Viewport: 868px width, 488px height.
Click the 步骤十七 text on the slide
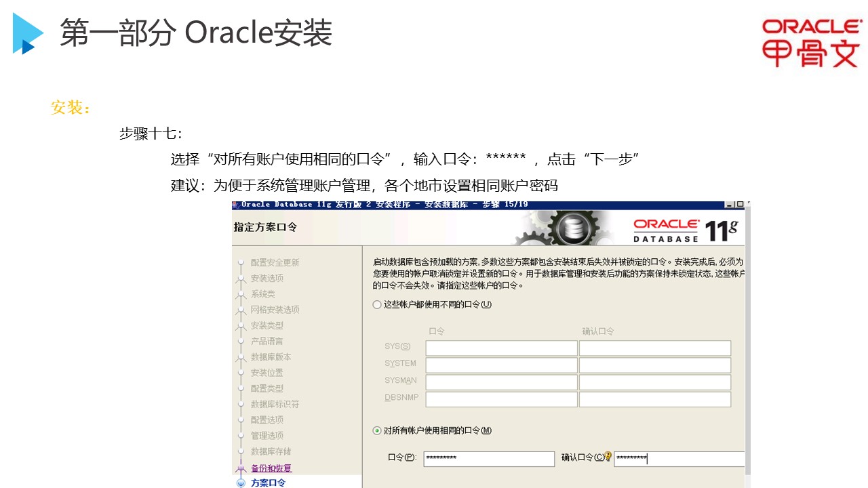tap(151, 134)
